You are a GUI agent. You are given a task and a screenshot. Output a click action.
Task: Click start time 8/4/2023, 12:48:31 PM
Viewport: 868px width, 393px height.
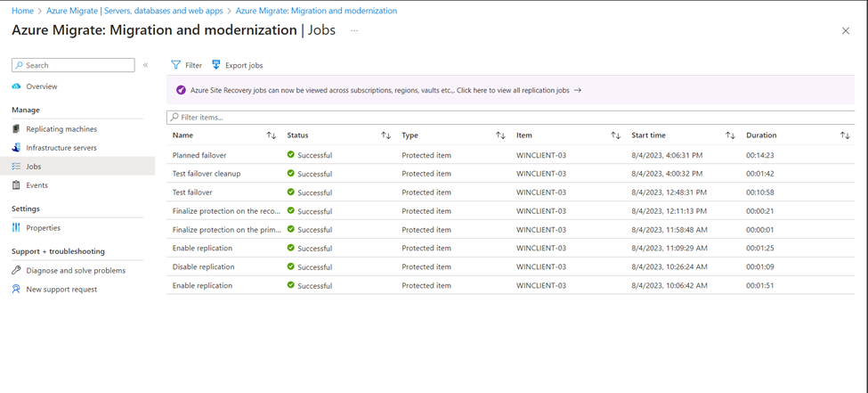pyautogui.click(x=669, y=192)
